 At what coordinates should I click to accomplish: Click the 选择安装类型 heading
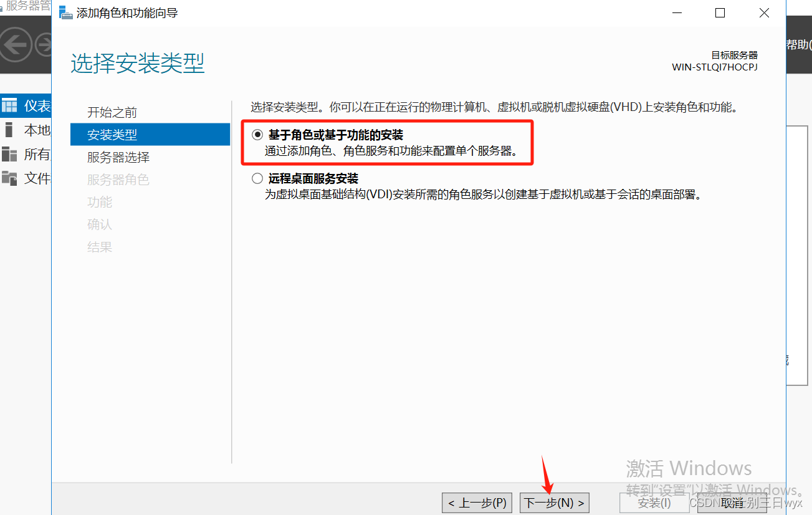(138, 64)
